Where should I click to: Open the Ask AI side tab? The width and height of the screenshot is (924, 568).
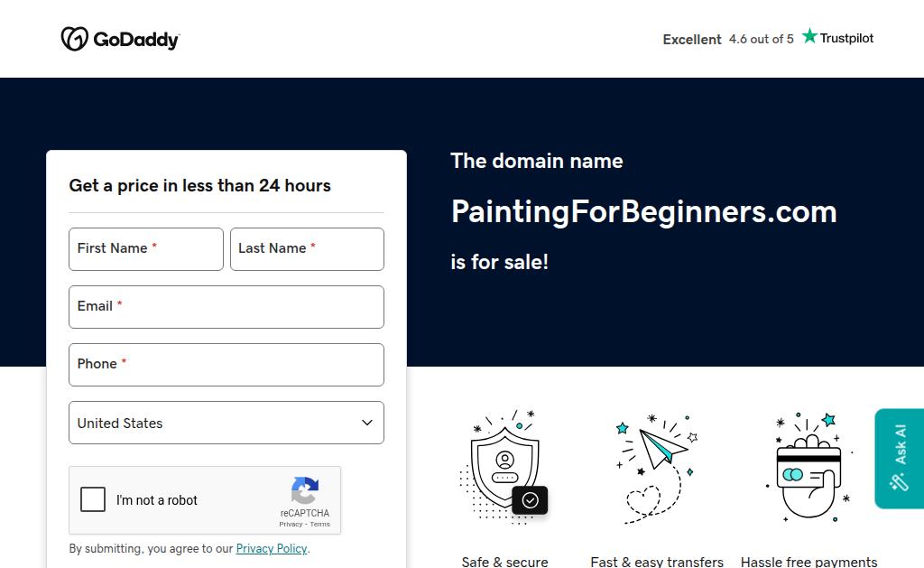899,459
